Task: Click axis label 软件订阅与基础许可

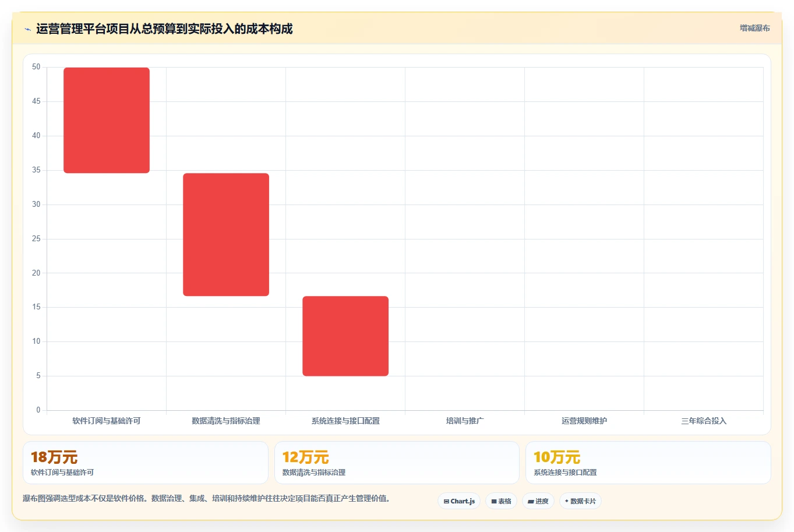Action: (x=107, y=421)
